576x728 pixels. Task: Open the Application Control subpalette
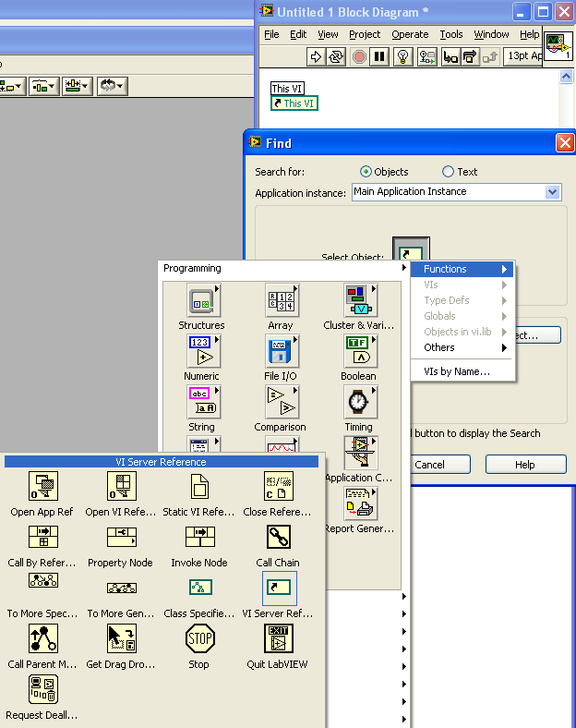360,453
